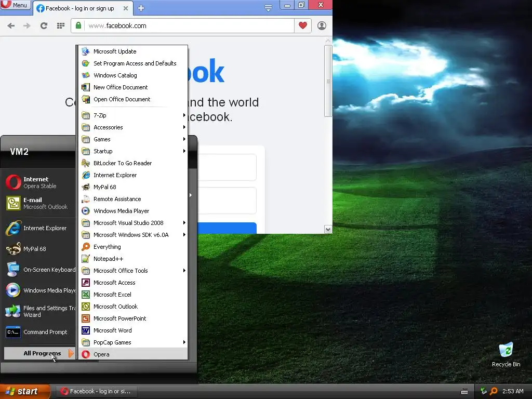
Task: Expand Microsoft Visual Studio 2008 submenu arrow
Action: click(x=184, y=223)
